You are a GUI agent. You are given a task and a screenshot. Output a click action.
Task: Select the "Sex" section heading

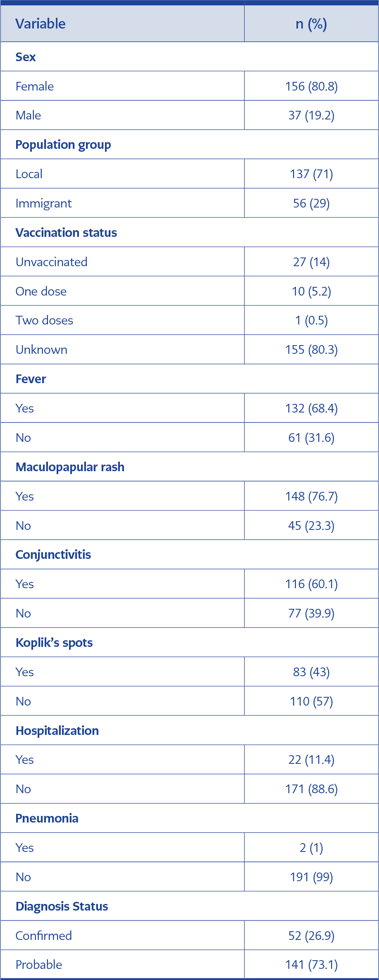click(26, 57)
